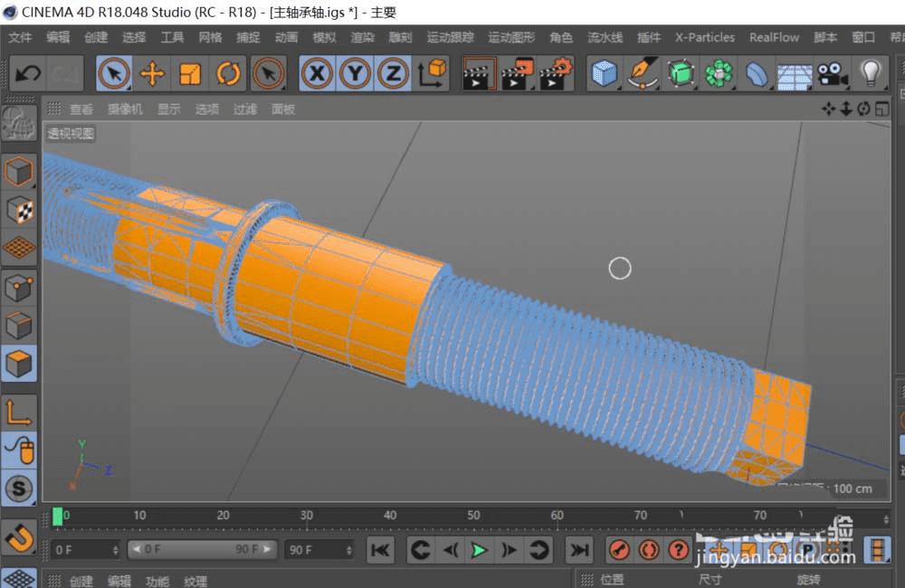905x588 pixels.
Task: Select the Move tool
Action: point(152,73)
